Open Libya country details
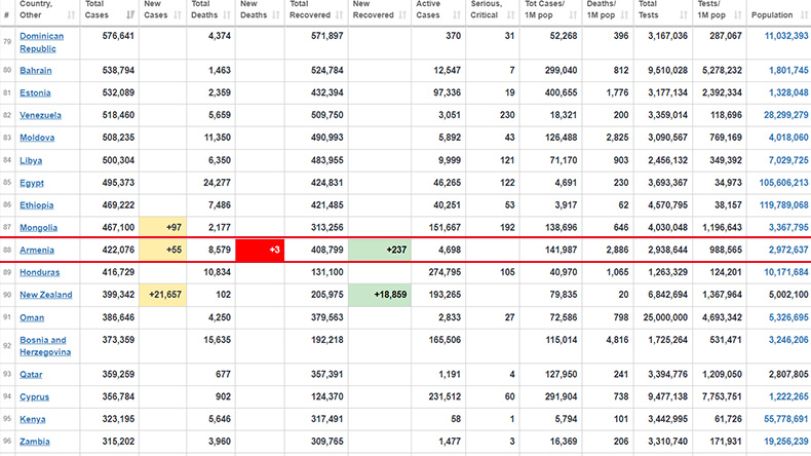811x456 pixels. point(31,160)
